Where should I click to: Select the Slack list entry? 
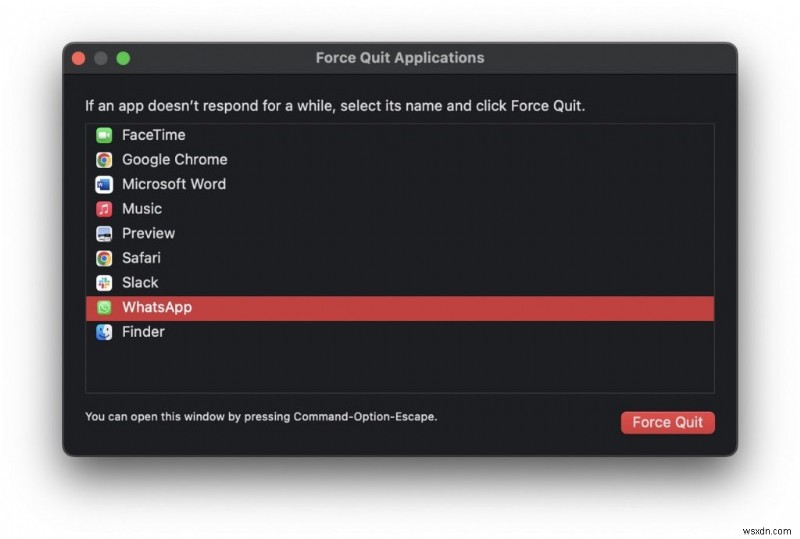(x=140, y=283)
